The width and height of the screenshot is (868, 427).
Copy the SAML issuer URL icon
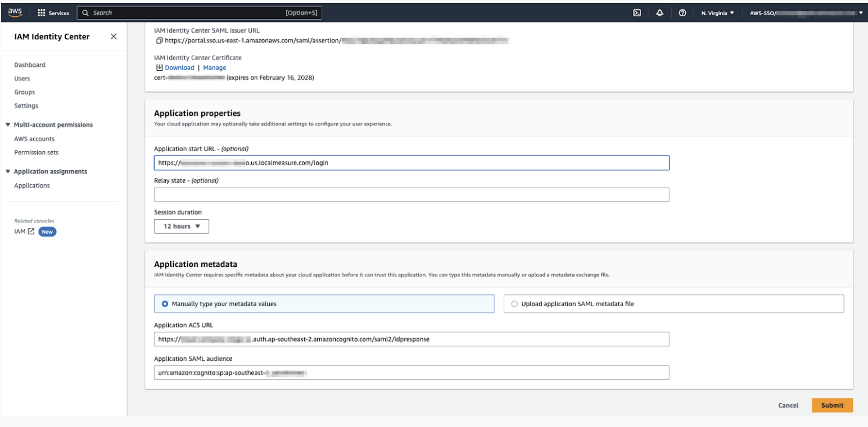(159, 40)
